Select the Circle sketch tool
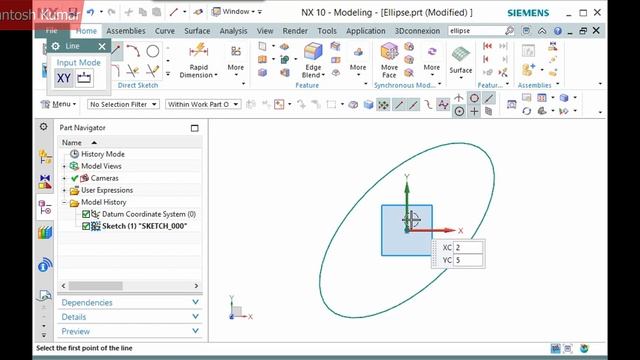Image resolution: width=640 pixels, height=360 pixels. [153, 51]
